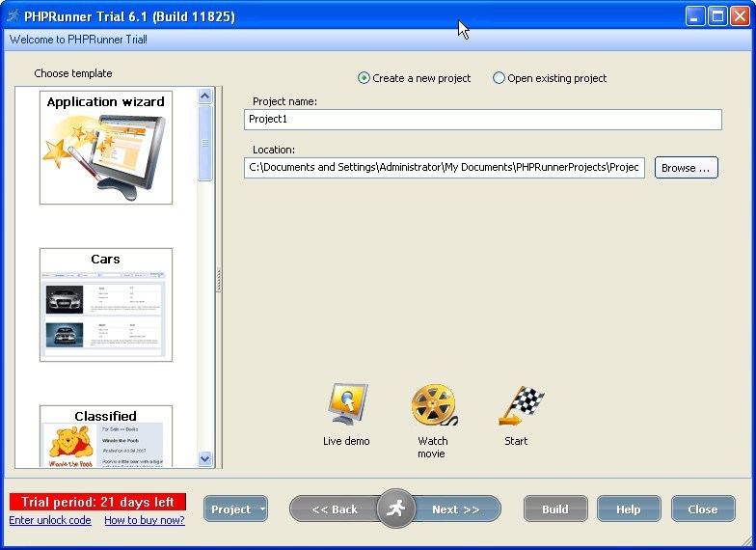Click the template list scrollbar thumb
This screenshot has width=756, height=550.
204,143
